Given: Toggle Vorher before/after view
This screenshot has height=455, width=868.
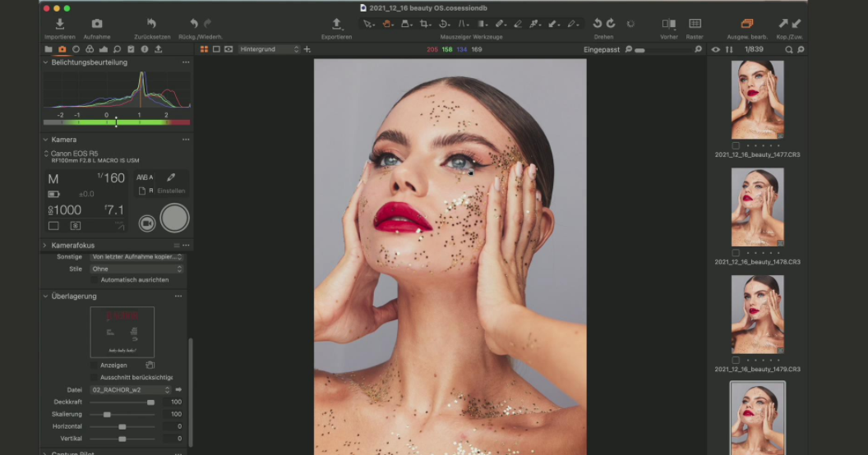Looking at the screenshot, I should 669,23.
